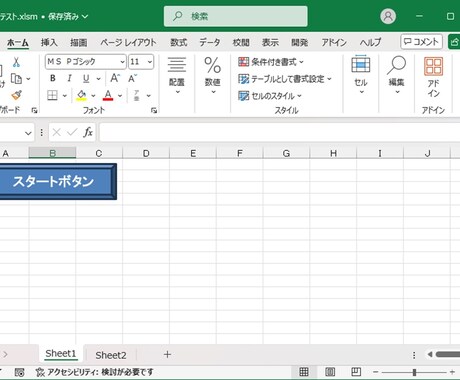Toggle Underline formatting

(x=86, y=78)
